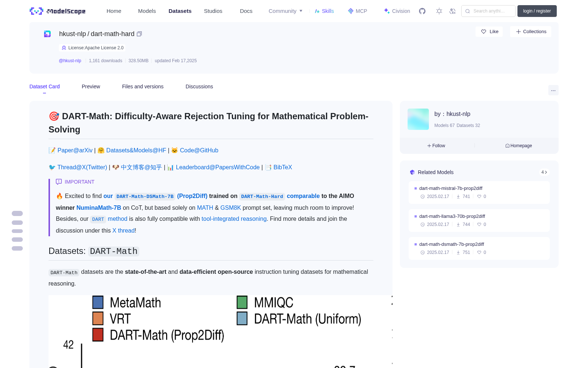This screenshot has height=368, width=588.
Task: Open the DART-Math-DSMath-7B link
Action: (x=145, y=196)
